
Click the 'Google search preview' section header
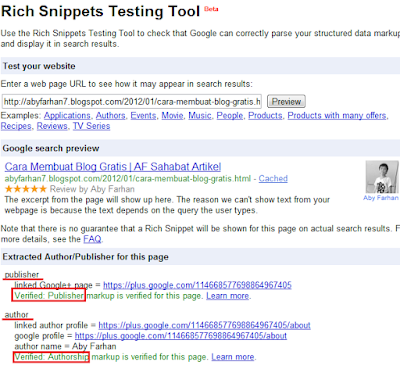coord(51,148)
